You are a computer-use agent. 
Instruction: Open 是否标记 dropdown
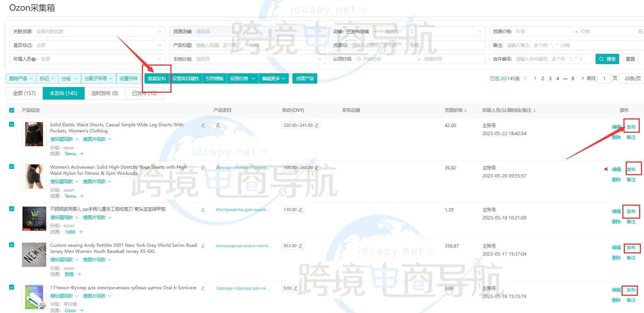pos(87,45)
